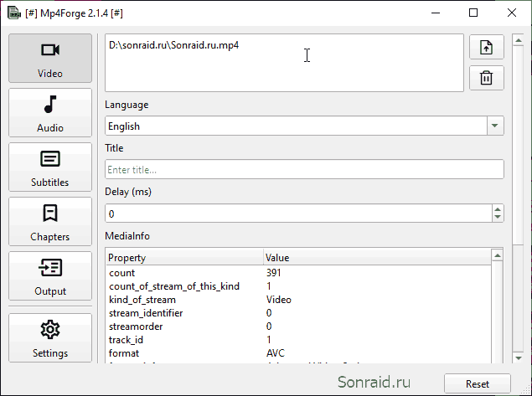
Task: Click main panel scroll down arrow
Action: [518, 357]
